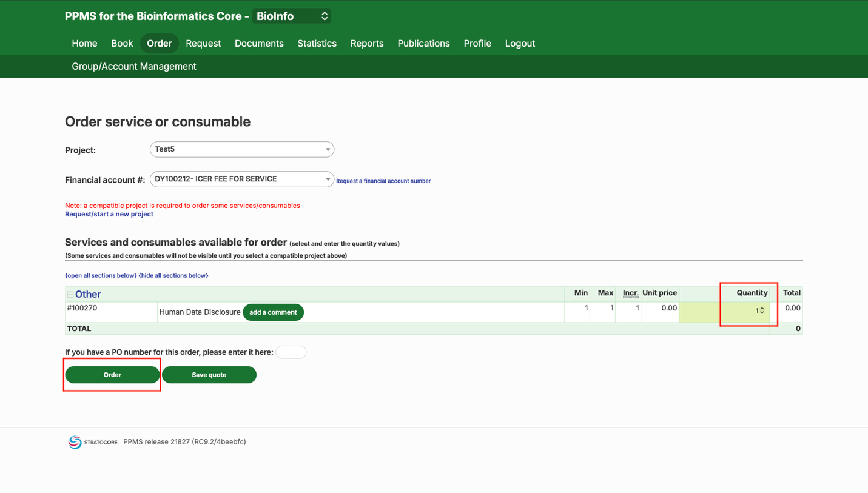Open the Financial account dropdown
This screenshot has width=868, height=493.
242,179
